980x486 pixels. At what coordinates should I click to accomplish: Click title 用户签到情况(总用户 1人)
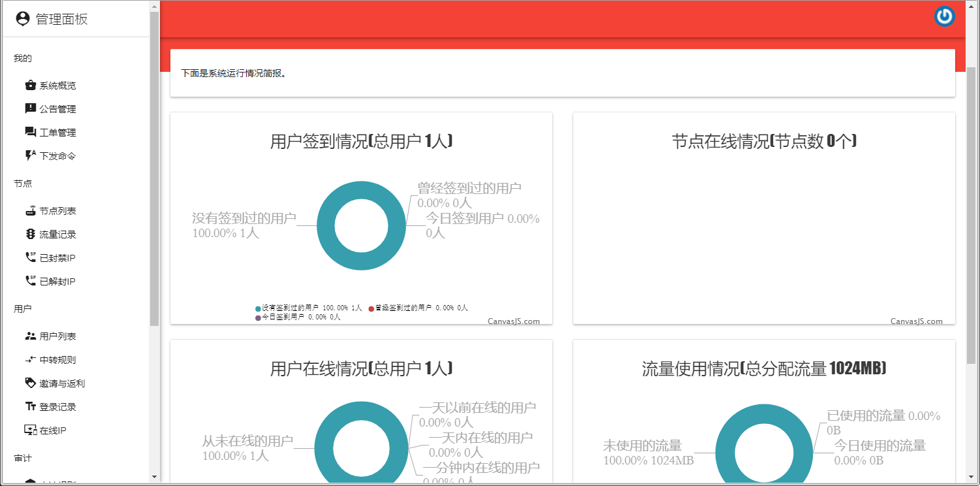tap(362, 142)
